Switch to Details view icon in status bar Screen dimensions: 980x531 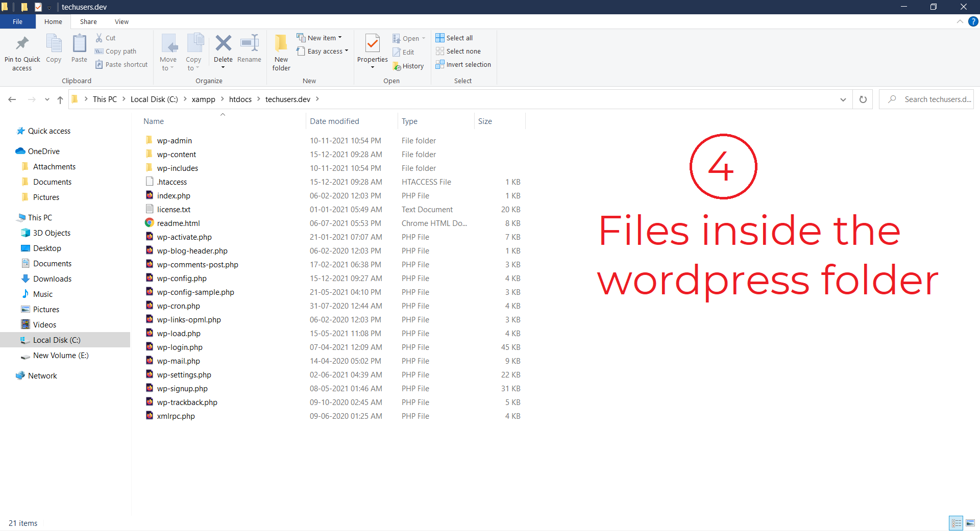(x=956, y=523)
